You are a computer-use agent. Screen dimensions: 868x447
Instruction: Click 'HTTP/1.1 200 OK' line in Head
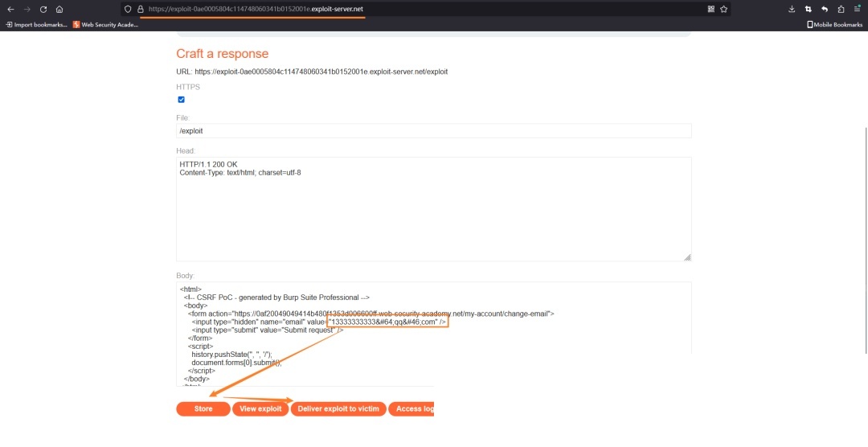coord(208,165)
